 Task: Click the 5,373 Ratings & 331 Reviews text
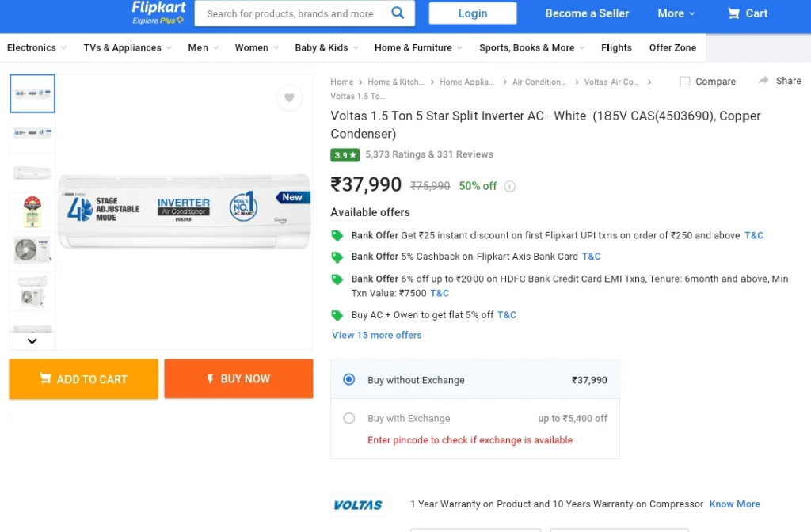tap(429, 154)
